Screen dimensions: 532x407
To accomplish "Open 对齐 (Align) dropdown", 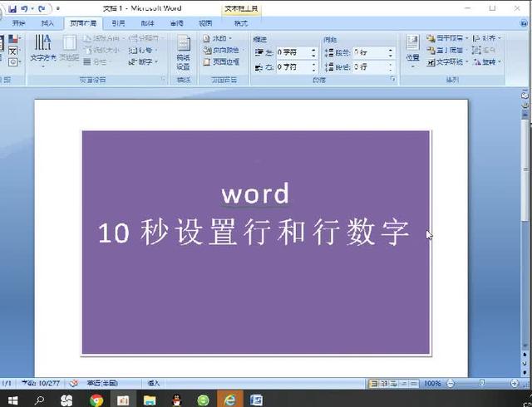I will pyautogui.click(x=486, y=38).
